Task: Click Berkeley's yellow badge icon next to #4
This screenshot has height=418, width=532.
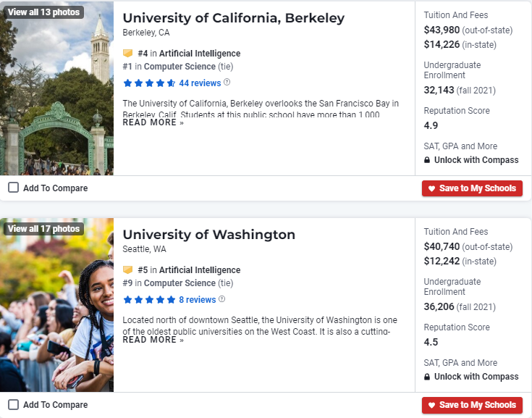Action: click(128, 54)
